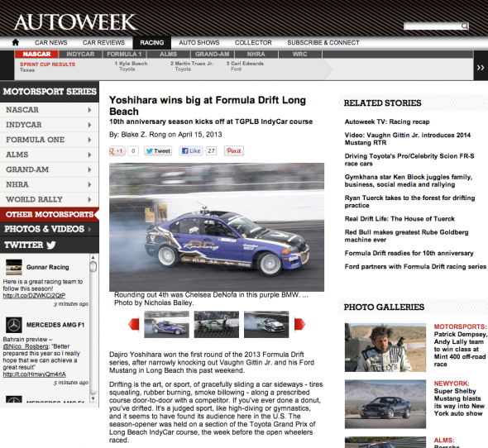Image resolution: width=488 pixels, height=448 pixels.
Task: Switch to ALMS results tab
Action: (168, 54)
